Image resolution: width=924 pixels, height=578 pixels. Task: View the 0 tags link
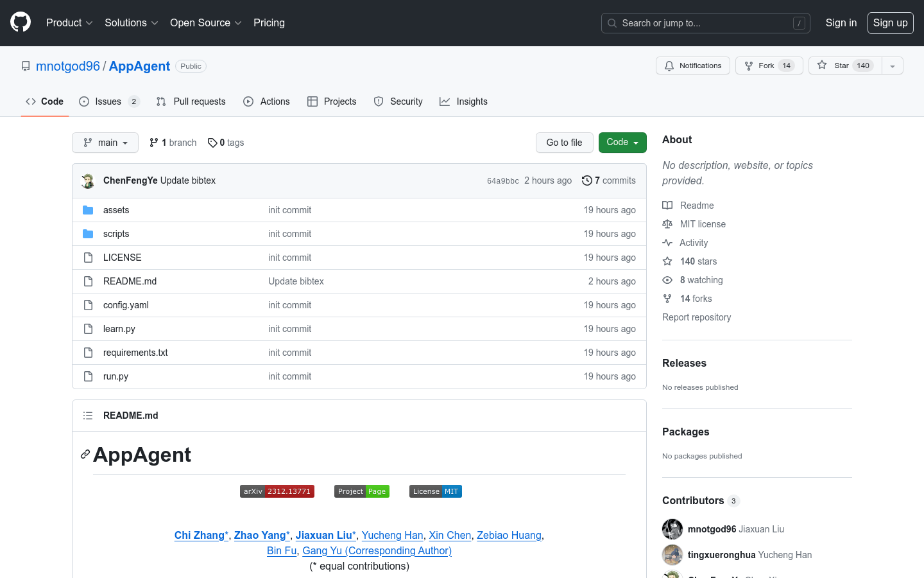[226, 143]
